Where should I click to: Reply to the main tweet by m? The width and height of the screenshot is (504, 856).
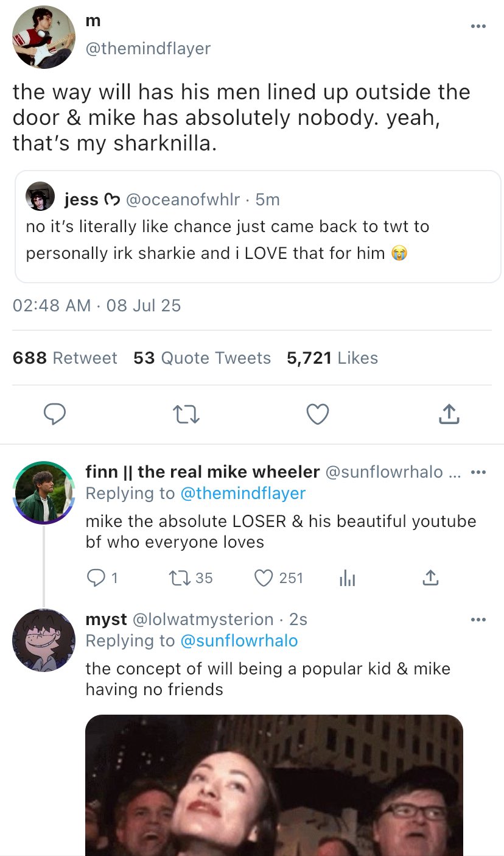point(55,415)
